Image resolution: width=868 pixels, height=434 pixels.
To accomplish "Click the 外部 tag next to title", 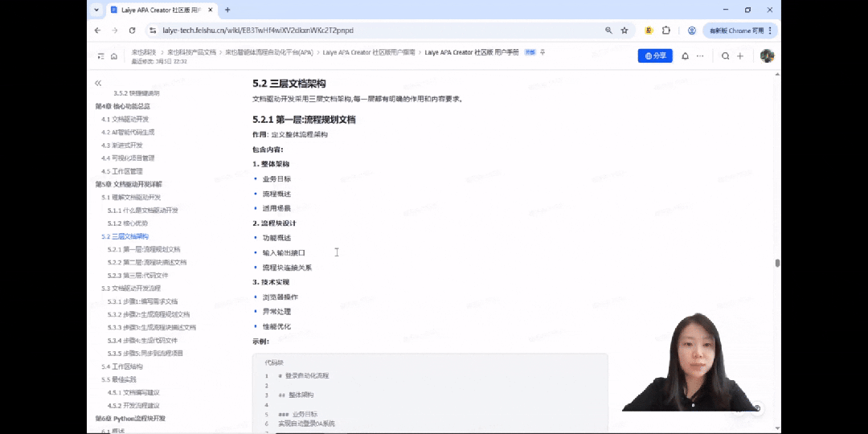I will [530, 52].
